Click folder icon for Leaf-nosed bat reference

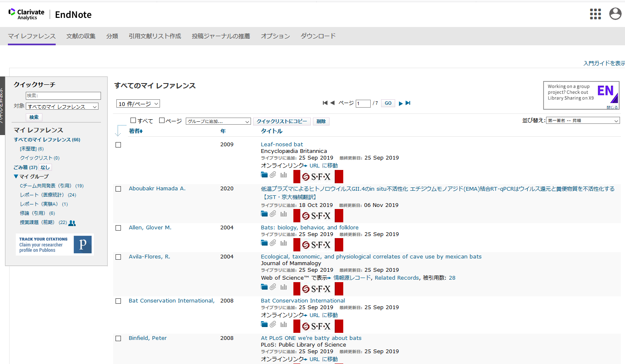click(x=264, y=175)
